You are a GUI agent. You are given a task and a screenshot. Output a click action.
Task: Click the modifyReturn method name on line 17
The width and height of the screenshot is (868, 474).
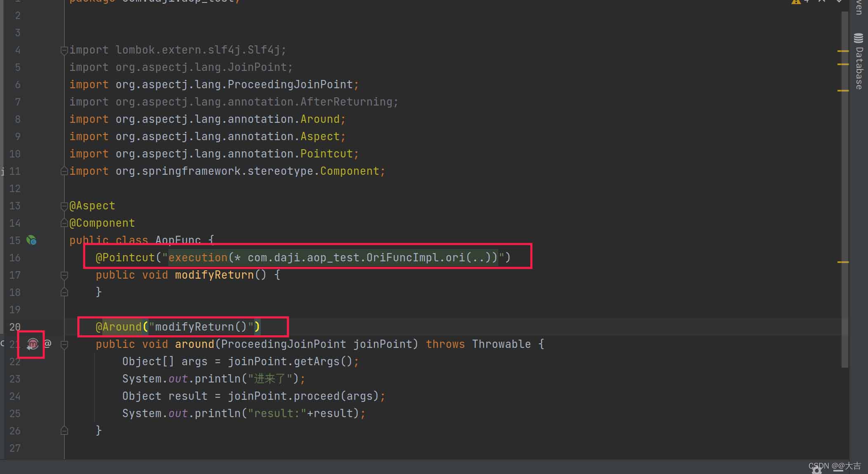coord(214,275)
